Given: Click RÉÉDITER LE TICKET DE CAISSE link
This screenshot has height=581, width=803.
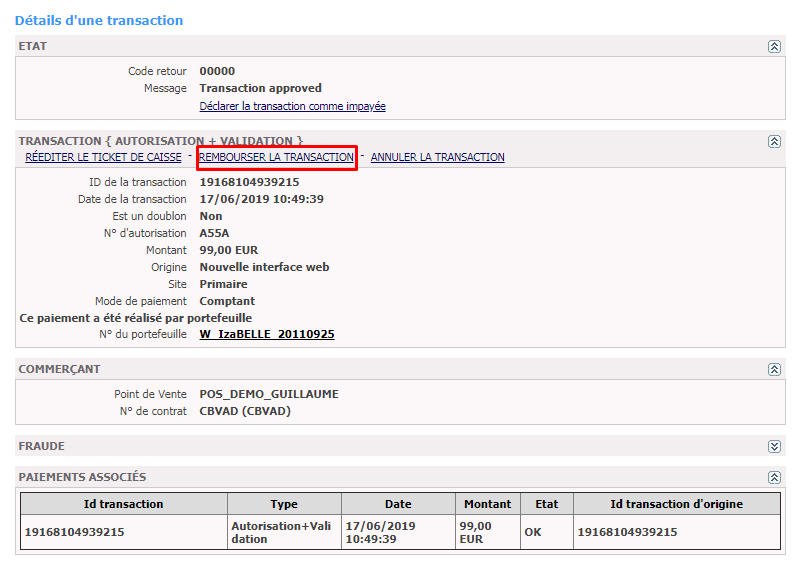Looking at the screenshot, I should coord(103,157).
